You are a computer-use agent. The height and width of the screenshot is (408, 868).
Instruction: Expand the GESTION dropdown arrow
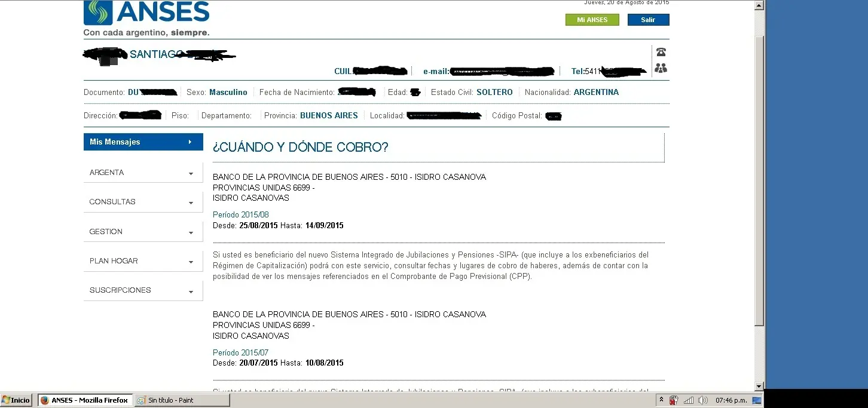[x=191, y=233]
